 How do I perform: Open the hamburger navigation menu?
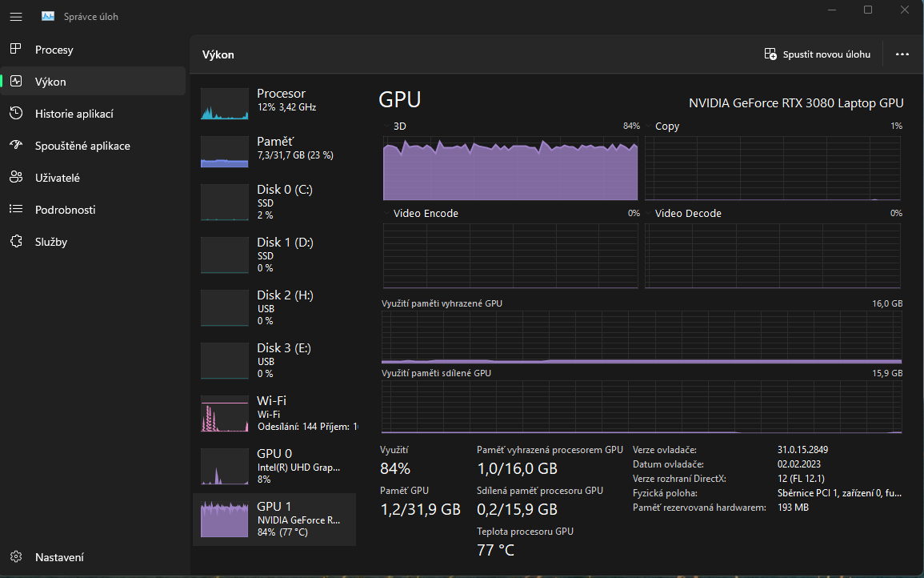(x=16, y=16)
